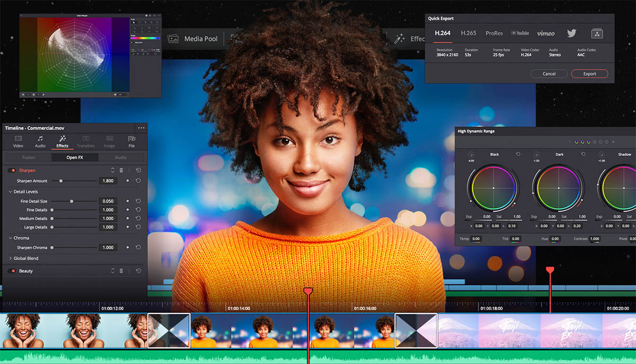Click the Tint value field in HDR panel
Image resolution: width=636 pixels, height=364 pixels.
516,239
